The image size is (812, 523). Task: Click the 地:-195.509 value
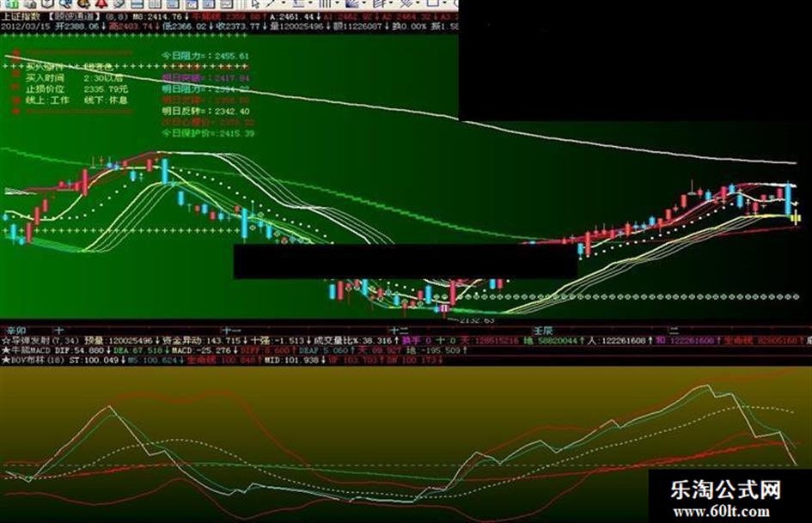point(432,350)
